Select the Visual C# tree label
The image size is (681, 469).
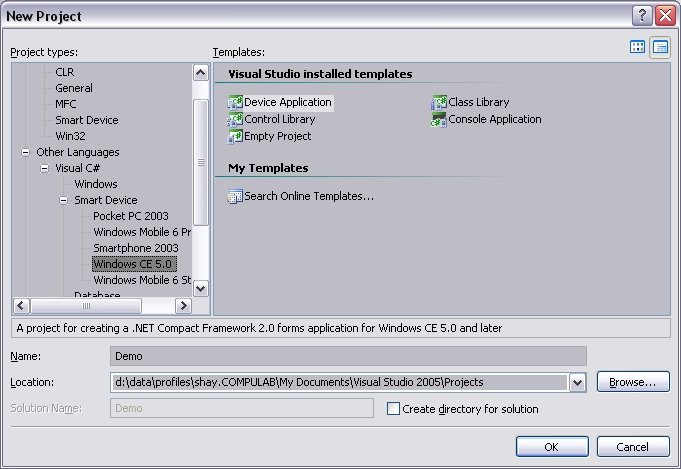[x=77, y=168]
